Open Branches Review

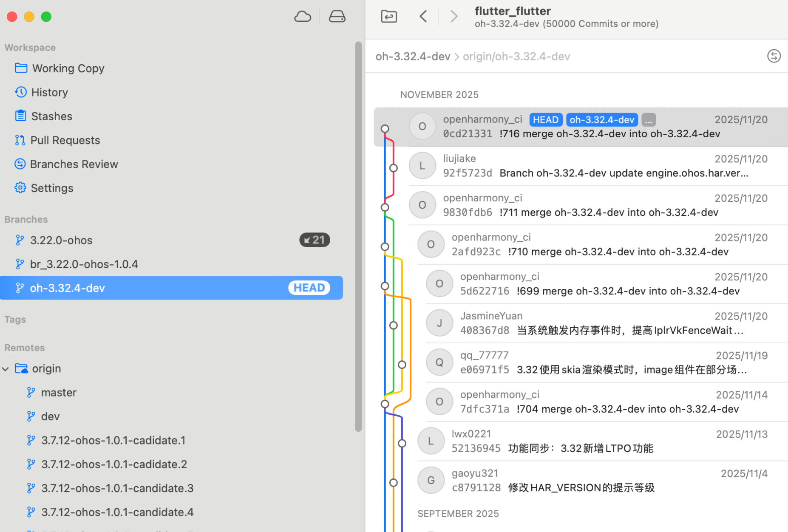74,164
